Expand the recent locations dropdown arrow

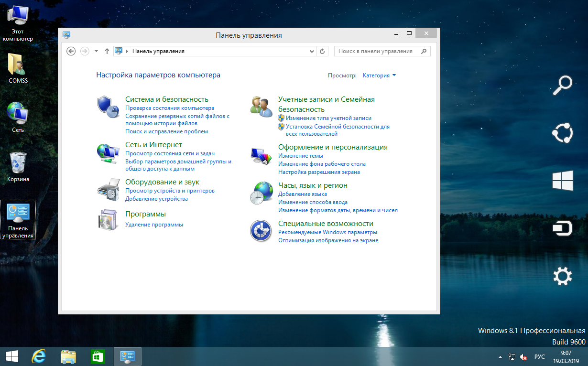coord(96,51)
